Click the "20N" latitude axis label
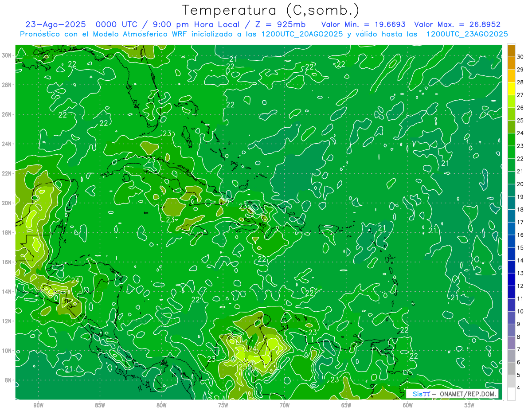 coord(7,203)
